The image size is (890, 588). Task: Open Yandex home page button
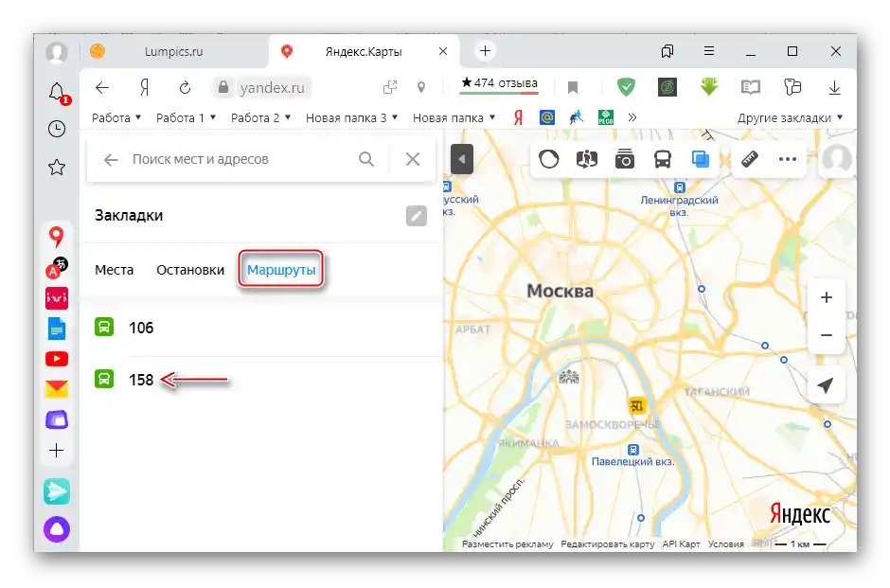pos(144,87)
